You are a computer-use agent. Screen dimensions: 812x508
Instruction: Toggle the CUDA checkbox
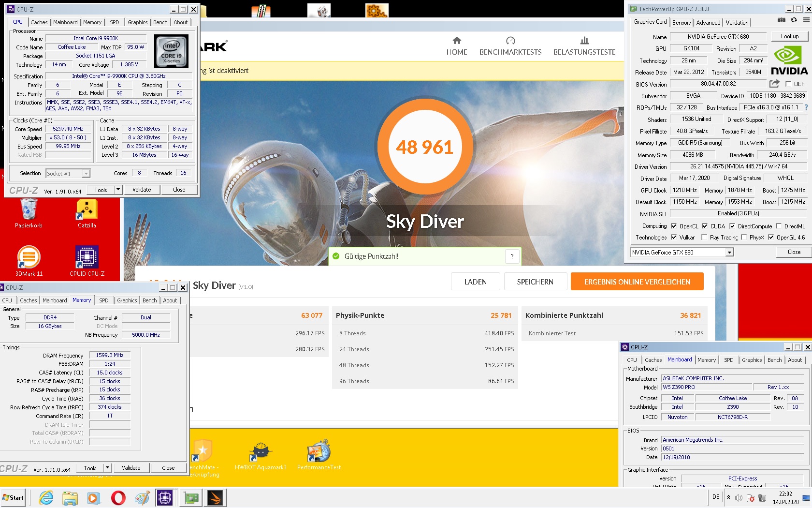pyautogui.click(x=705, y=226)
